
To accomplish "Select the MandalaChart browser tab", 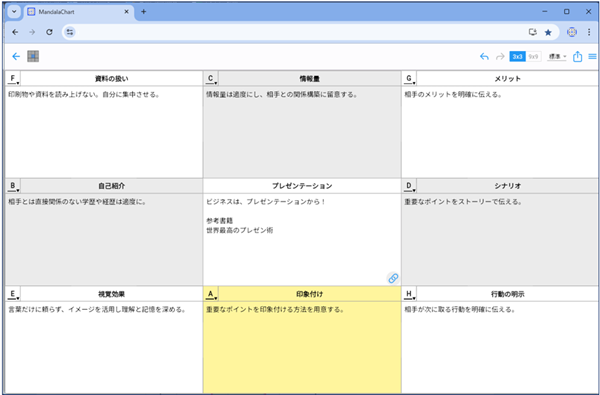I will pos(78,12).
